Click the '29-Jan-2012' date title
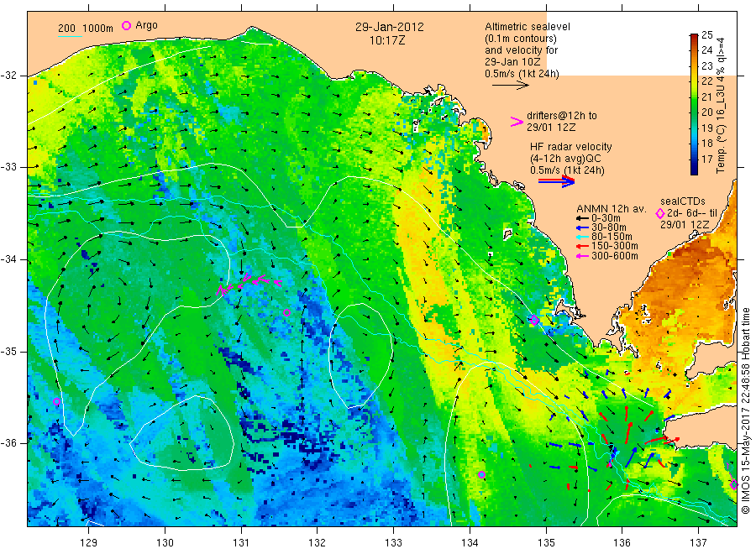 click(390, 27)
